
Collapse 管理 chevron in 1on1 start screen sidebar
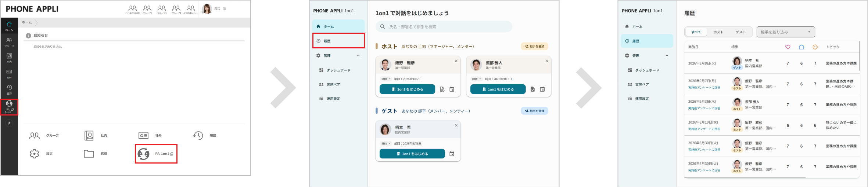(358, 56)
